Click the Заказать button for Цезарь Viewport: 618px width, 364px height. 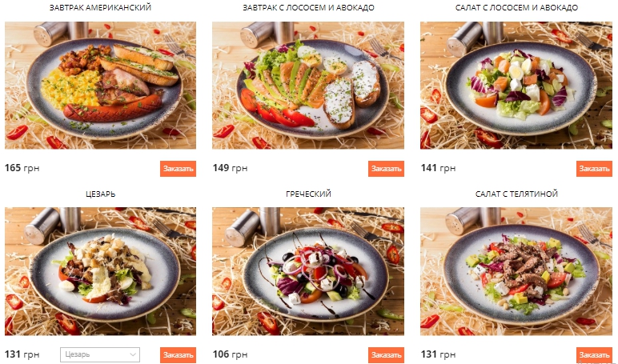click(x=178, y=354)
